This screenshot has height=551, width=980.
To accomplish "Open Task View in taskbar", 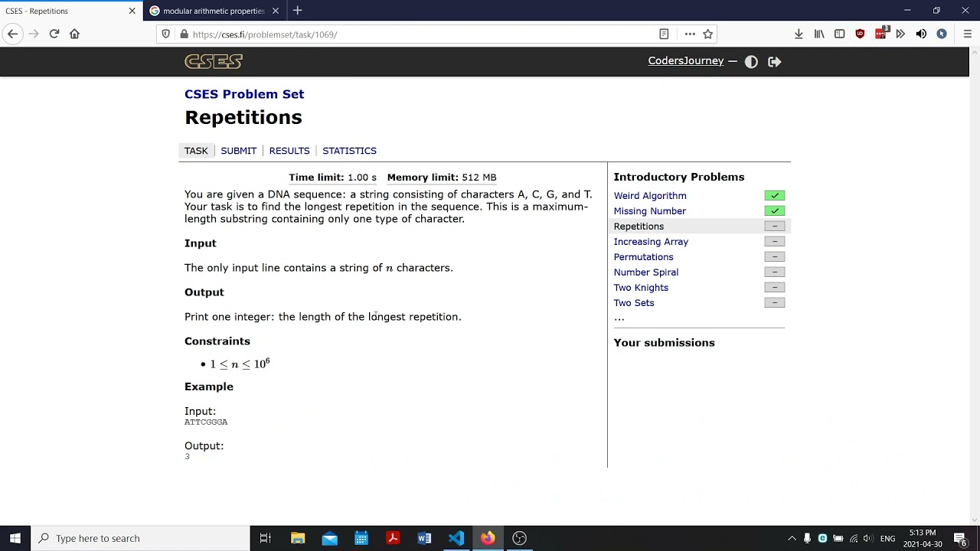I will pyautogui.click(x=266, y=538).
